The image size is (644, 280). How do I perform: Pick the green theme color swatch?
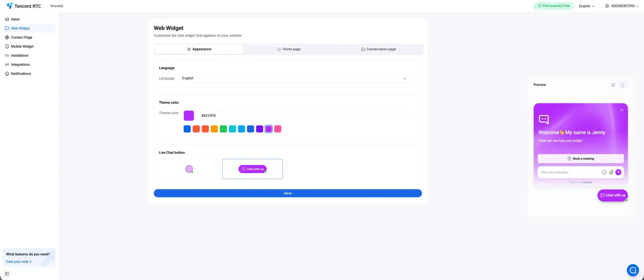click(223, 129)
